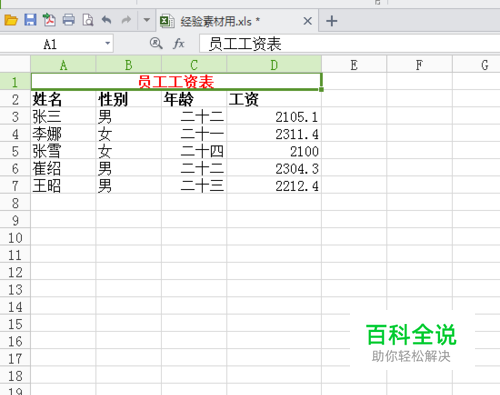Click the merged title cell 员工工资表

pyautogui.click(x=176, y=82)
